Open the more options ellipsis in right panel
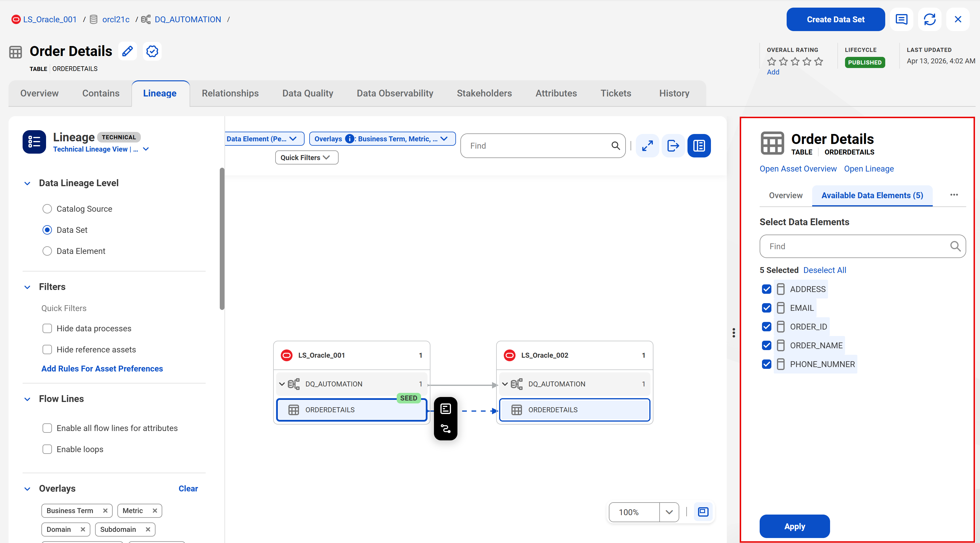980x543 pixels. (x=954, y=195)
